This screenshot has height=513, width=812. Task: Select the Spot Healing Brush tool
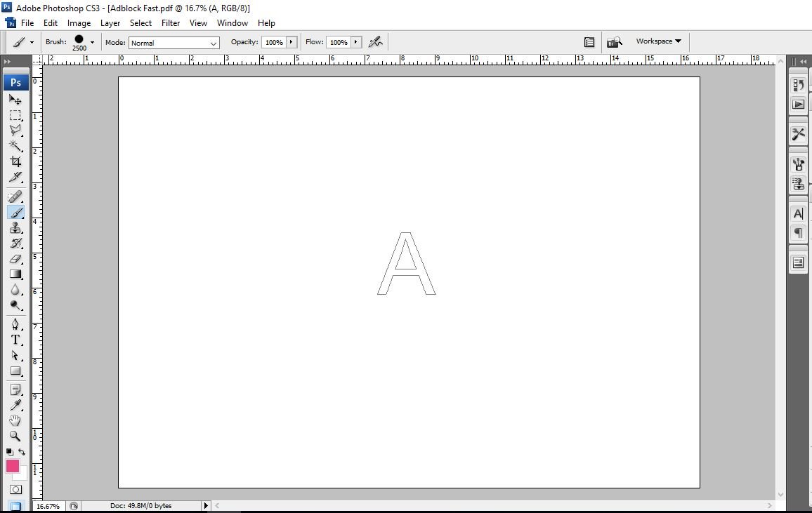[15, 197]
